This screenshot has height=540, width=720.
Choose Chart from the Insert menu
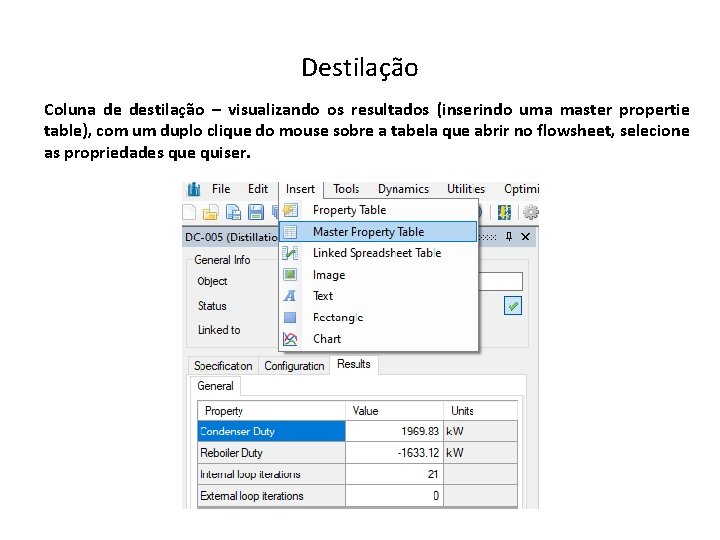click(378, 339)
